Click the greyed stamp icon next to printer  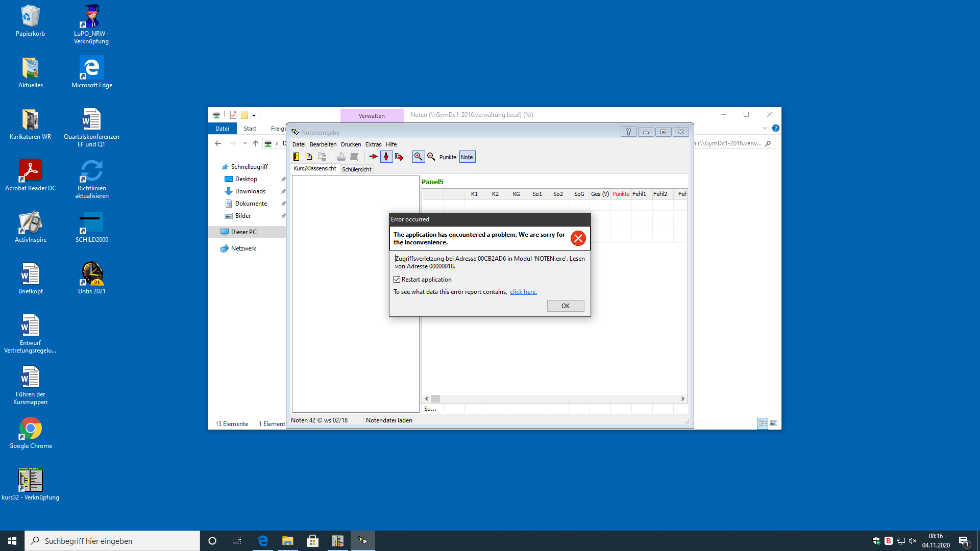pos(354,157)
